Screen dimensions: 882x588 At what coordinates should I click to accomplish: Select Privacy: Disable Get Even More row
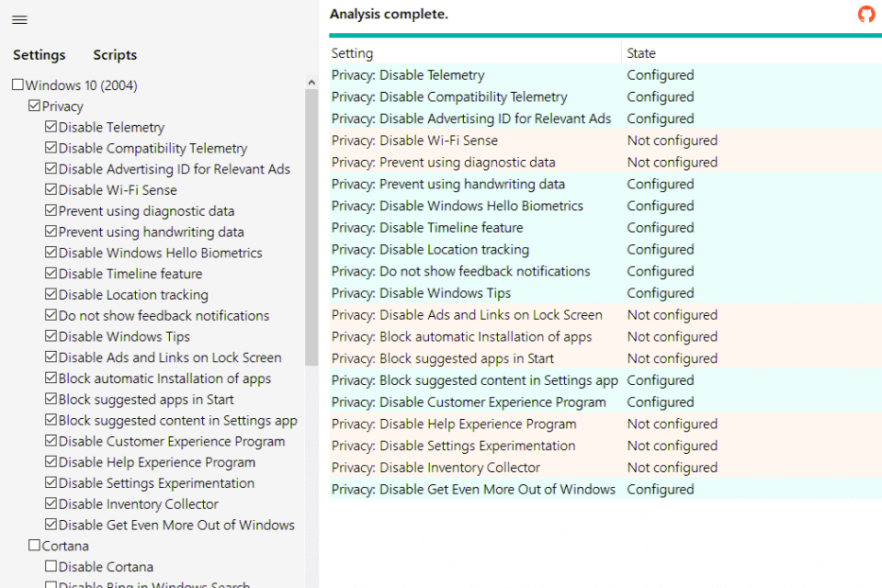pyautogui.click(x=605, y=489)
